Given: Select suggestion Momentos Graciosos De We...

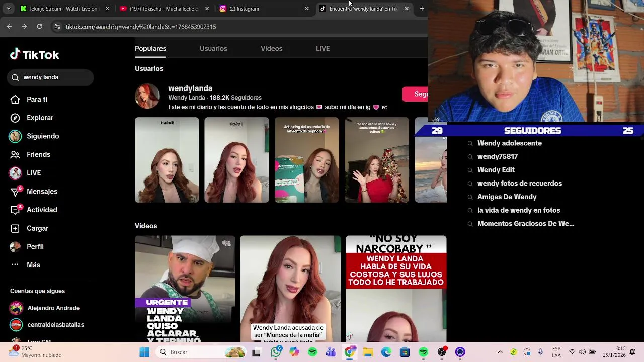Looking at the screenshot, I should [525, 224].
